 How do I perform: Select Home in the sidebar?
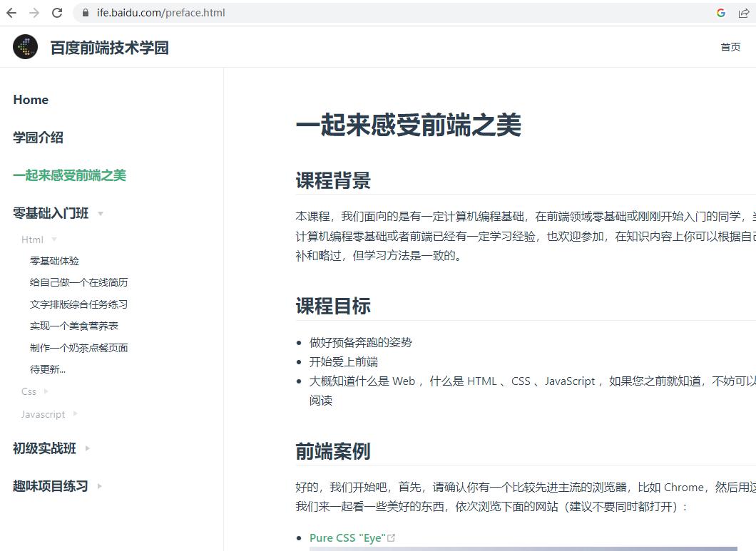click(31, 100)
